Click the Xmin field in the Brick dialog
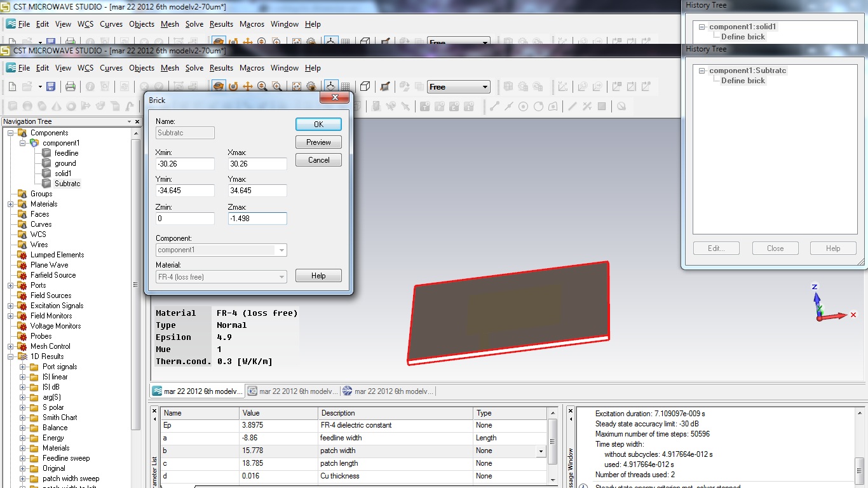Viewport: 868px width, 488px height. click(x=185, y=164)
